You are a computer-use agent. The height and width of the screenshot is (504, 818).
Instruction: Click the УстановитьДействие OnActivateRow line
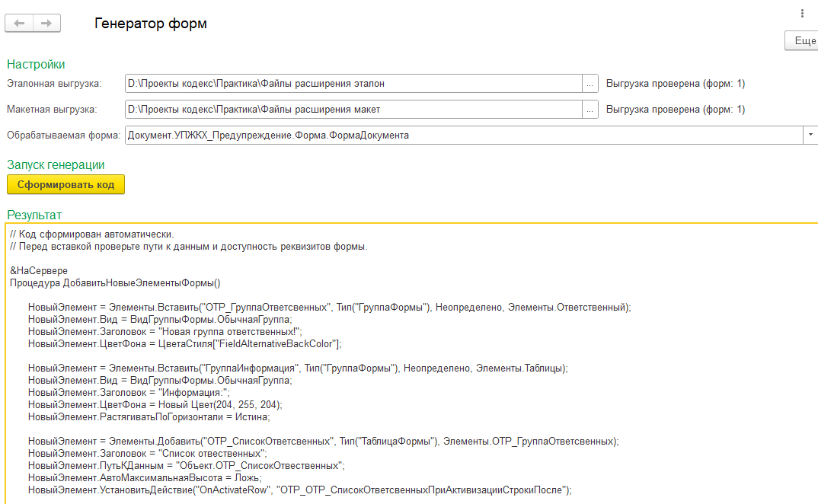(x=300, y=490)
